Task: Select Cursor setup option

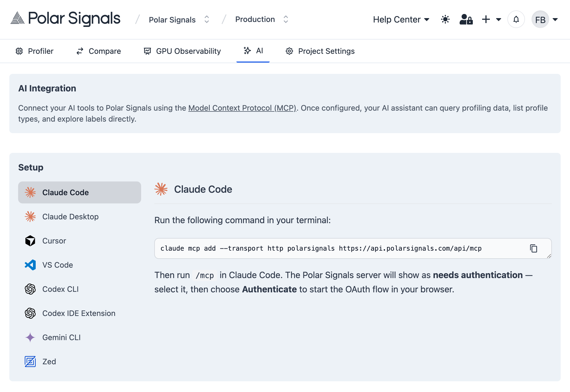Action: tap(54, 241)
